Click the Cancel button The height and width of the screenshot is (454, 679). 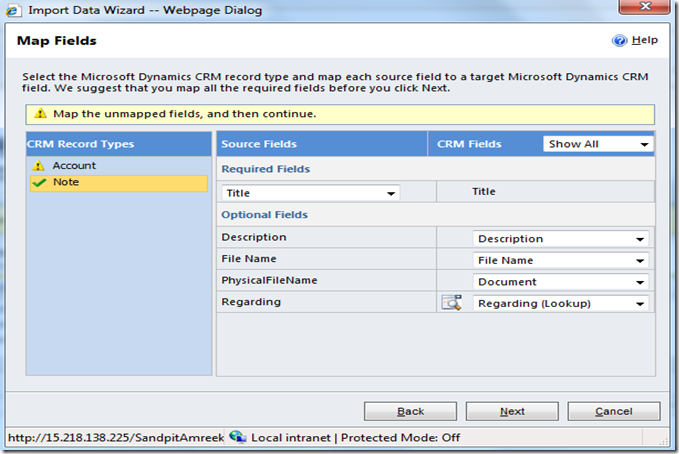click(614, 411)
